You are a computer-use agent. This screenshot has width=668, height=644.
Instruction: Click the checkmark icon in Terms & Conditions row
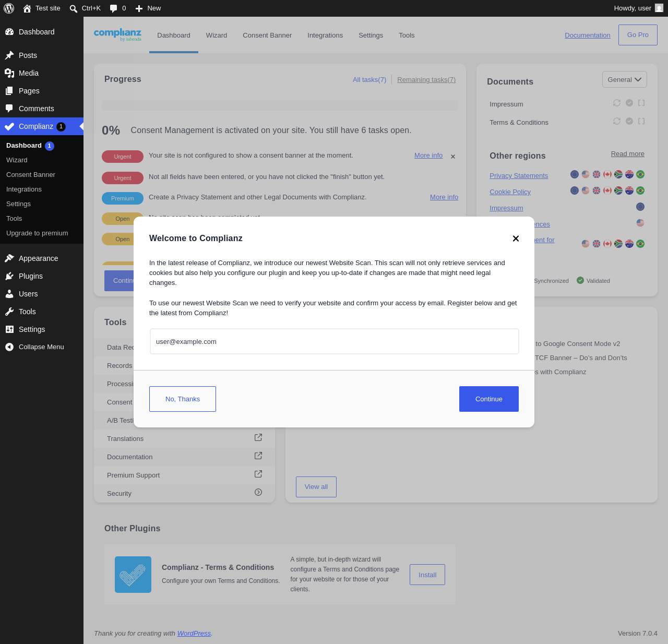coord(629,121)
